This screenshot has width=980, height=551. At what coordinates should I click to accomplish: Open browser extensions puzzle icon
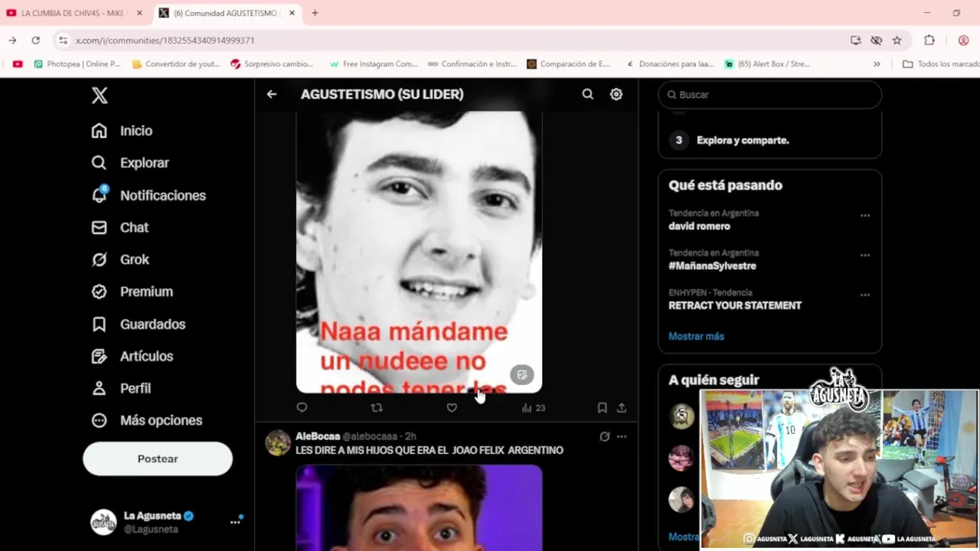click(x=929, y=41)
